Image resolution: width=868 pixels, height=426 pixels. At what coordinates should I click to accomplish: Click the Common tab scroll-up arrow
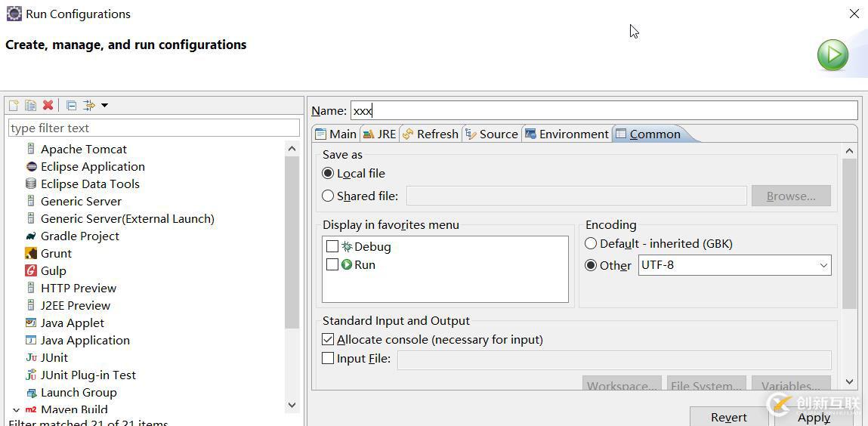click(850, 150)
